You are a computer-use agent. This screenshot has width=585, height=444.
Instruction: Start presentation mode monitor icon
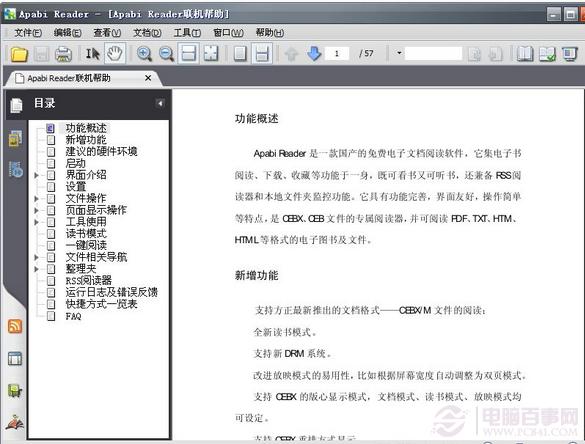(x=570, y=54)
